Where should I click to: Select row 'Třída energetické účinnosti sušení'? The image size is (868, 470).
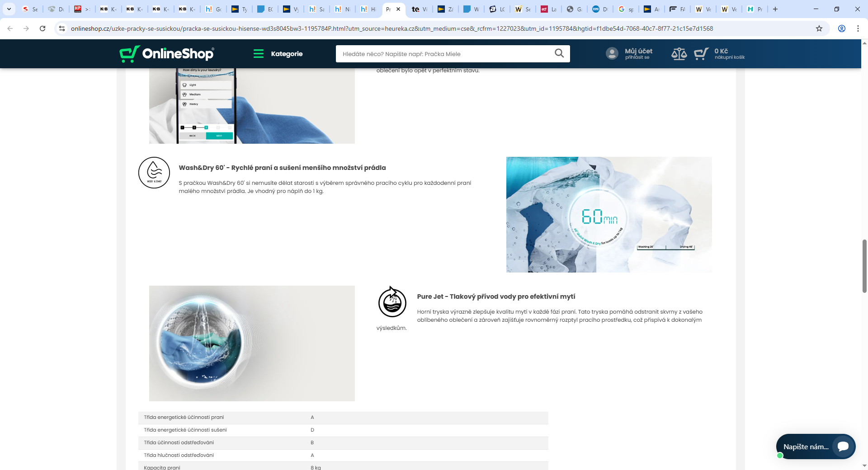[343, 430]
